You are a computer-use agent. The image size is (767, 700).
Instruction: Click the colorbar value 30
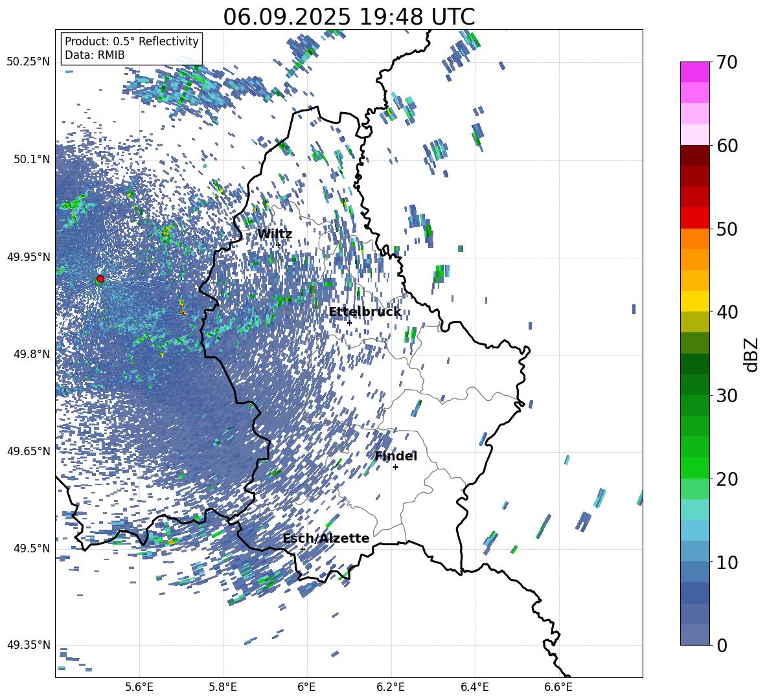(727, 396)
